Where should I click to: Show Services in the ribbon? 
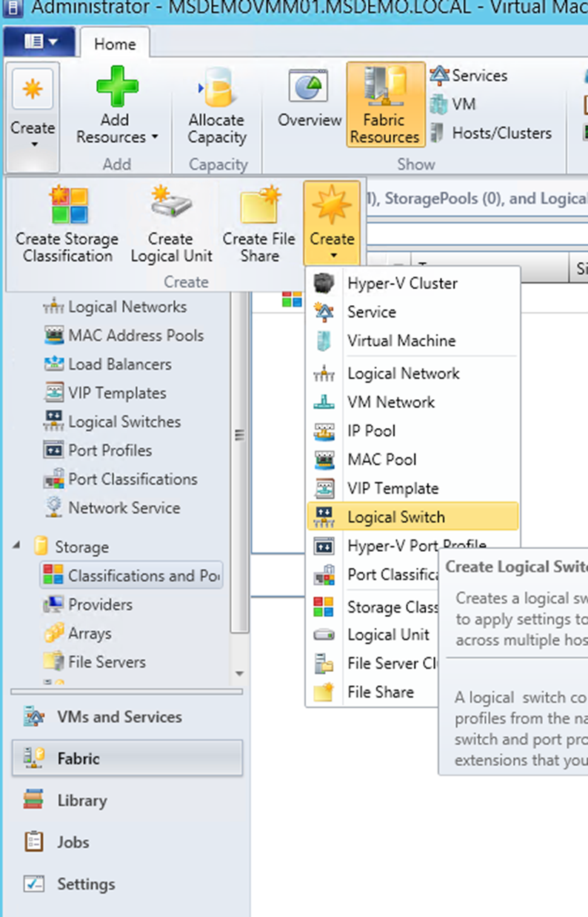469,76
